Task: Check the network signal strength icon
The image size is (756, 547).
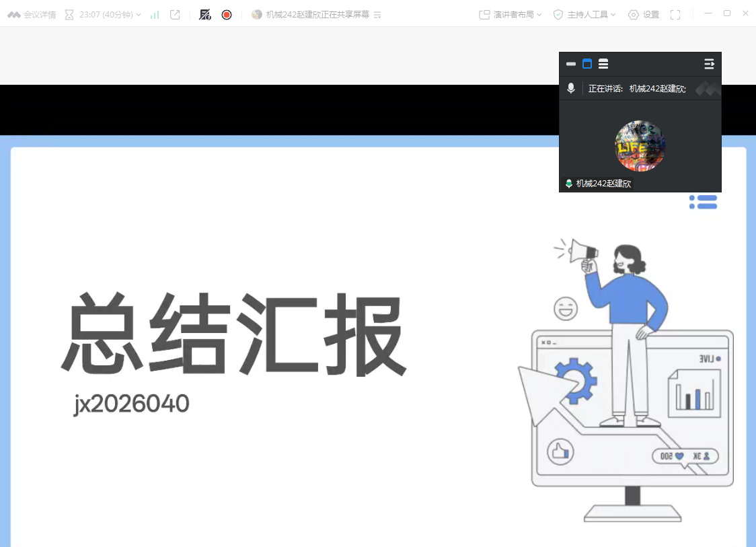Action: coord(155,14)
